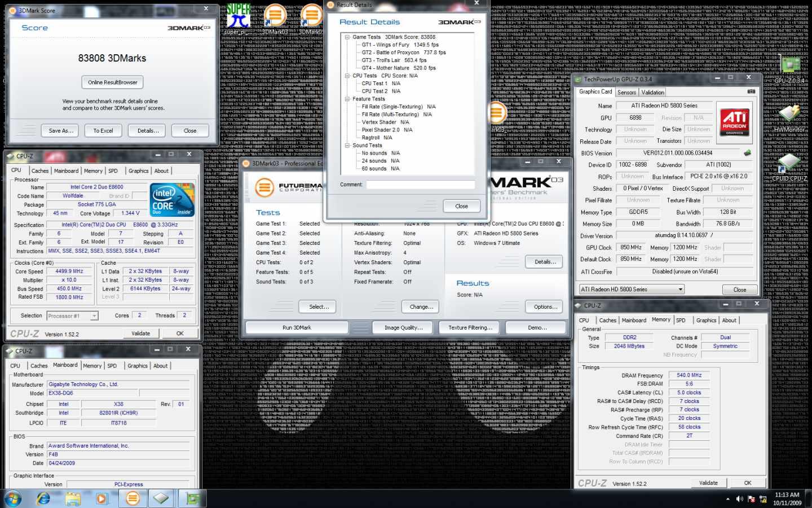
Task: Click the Show Desktop strip on taskbar
Action: click(809, 499)
